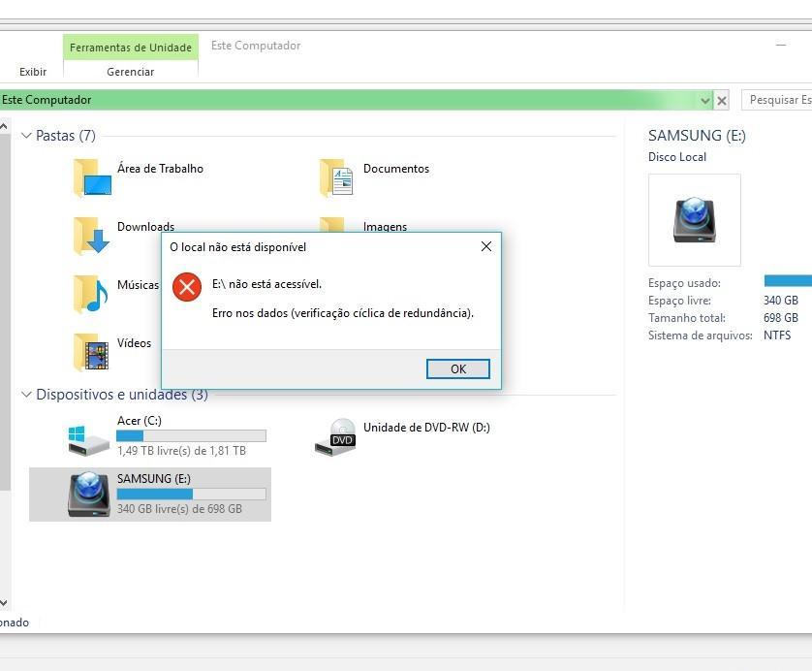Click the SAMSUNG (E:) heading in details pane
The image size is (812, 671).
click(x=697, y=136)
